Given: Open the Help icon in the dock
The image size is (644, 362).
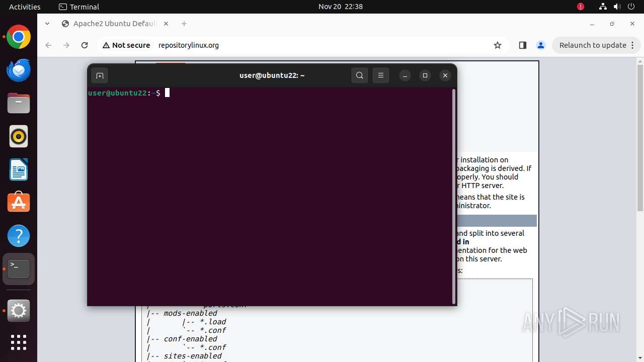Looking at the screenshot, I should [19, 236].
